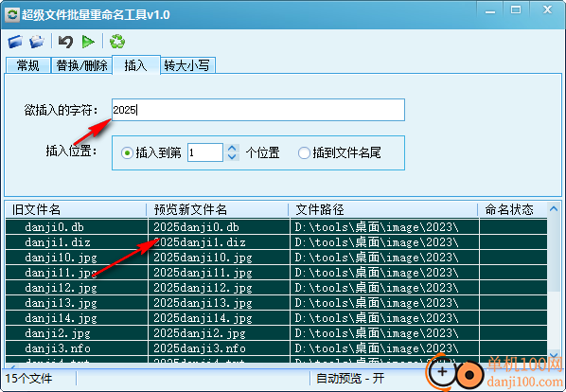Click the 自动预览 - 开 status text
Viewport: 566px width, 392px height.
350,379
